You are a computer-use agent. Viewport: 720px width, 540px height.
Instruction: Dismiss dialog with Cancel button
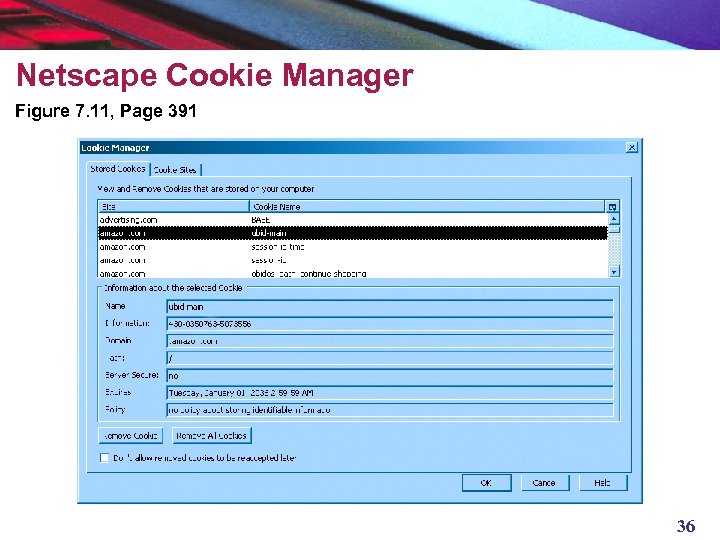pos(545,483)
